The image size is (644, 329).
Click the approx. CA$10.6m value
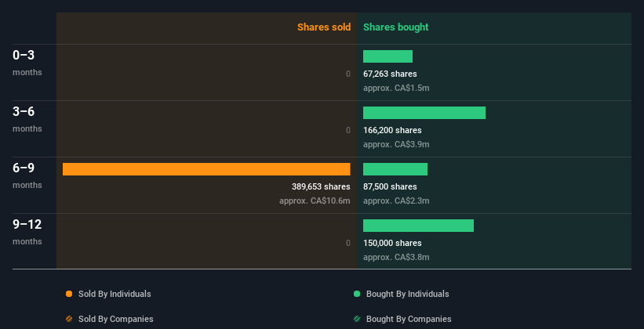(315, 201)
